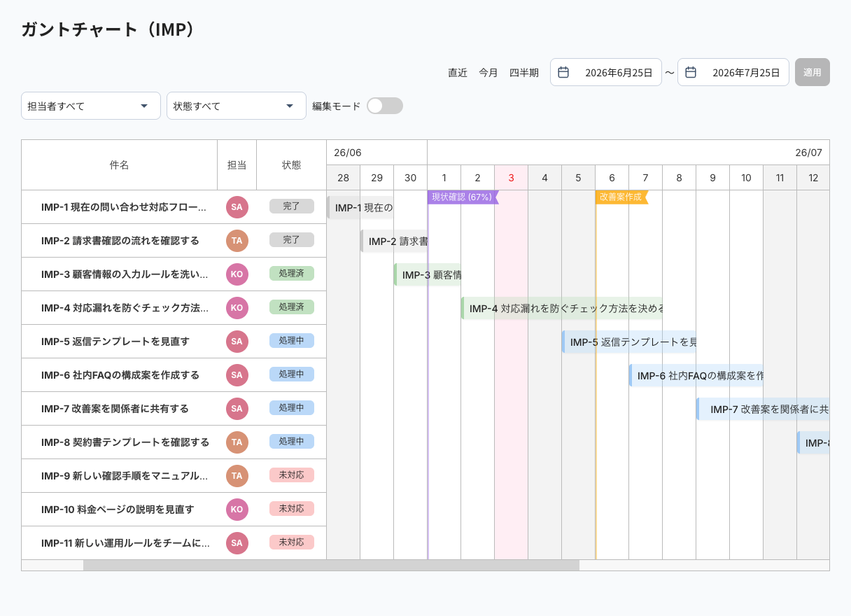Click the IMP-5 gantt bar
This screenshot has height=616, width=851.
[x=629, y=342]
